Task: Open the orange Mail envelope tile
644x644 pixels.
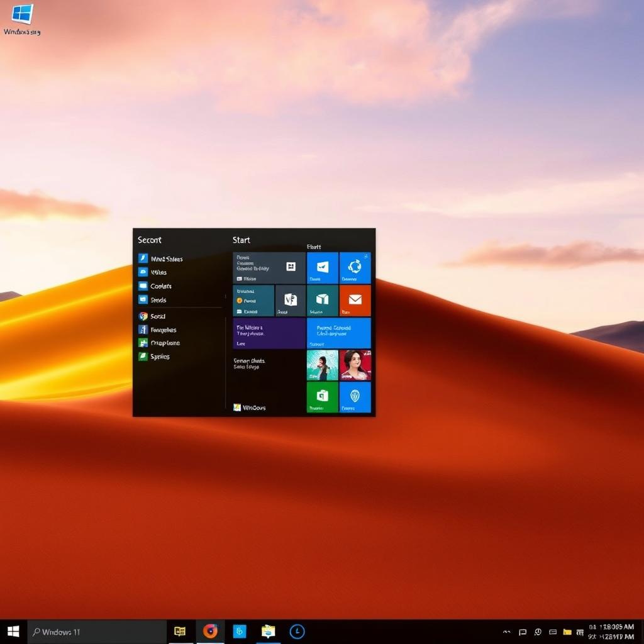Action: pyautogui.click(x=355, y=301)
